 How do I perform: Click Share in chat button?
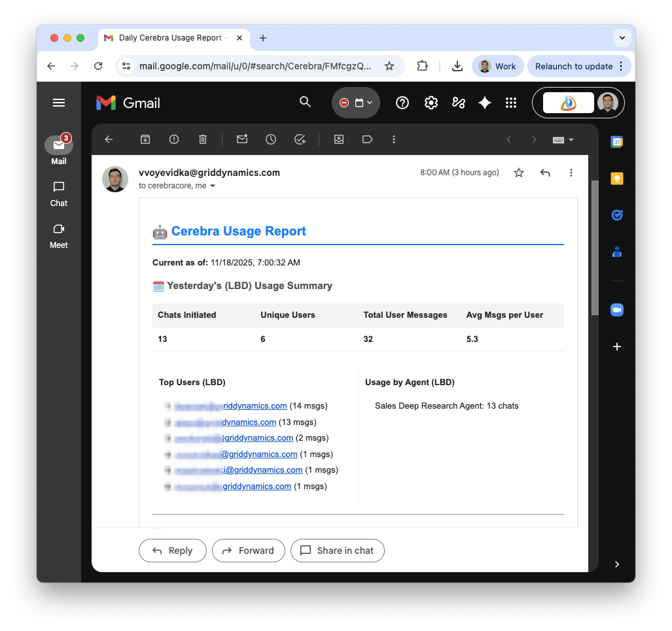tap(337, 551)
